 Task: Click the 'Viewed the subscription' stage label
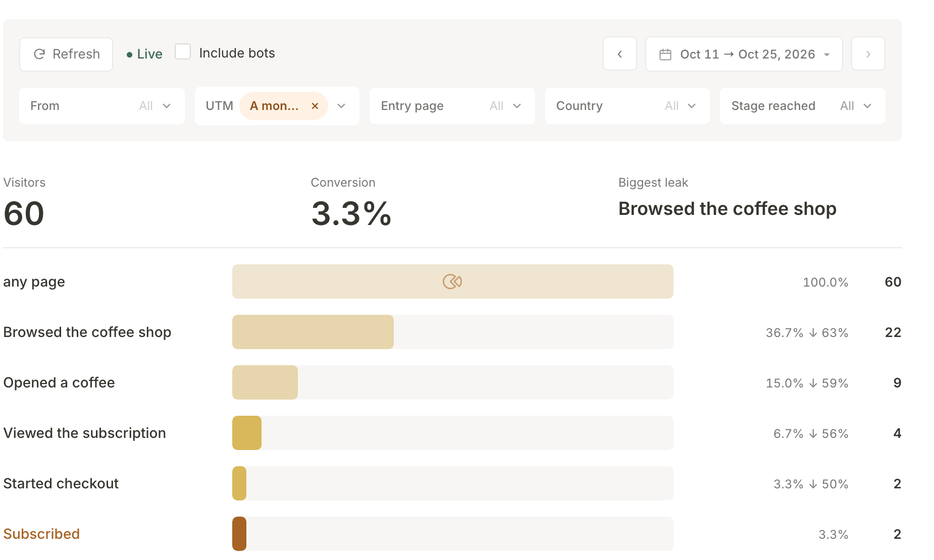pyautogui.click(x=84, y=433)
